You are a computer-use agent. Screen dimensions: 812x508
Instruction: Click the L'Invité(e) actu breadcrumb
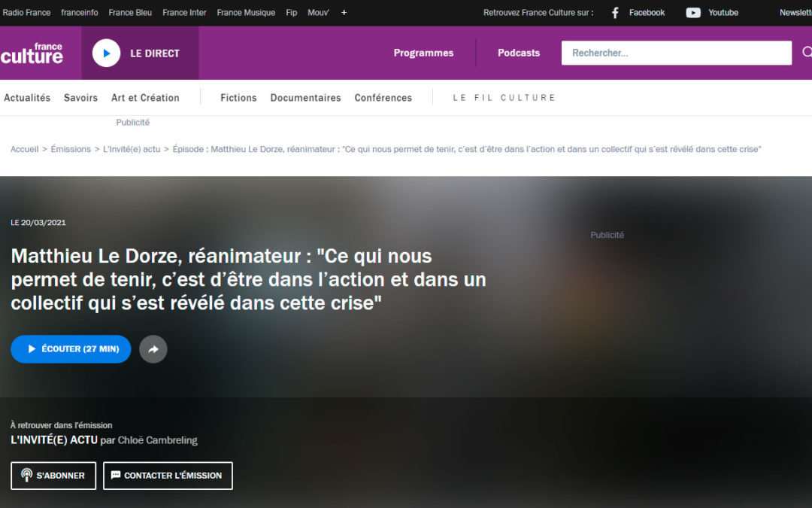(x=132, y=149)
